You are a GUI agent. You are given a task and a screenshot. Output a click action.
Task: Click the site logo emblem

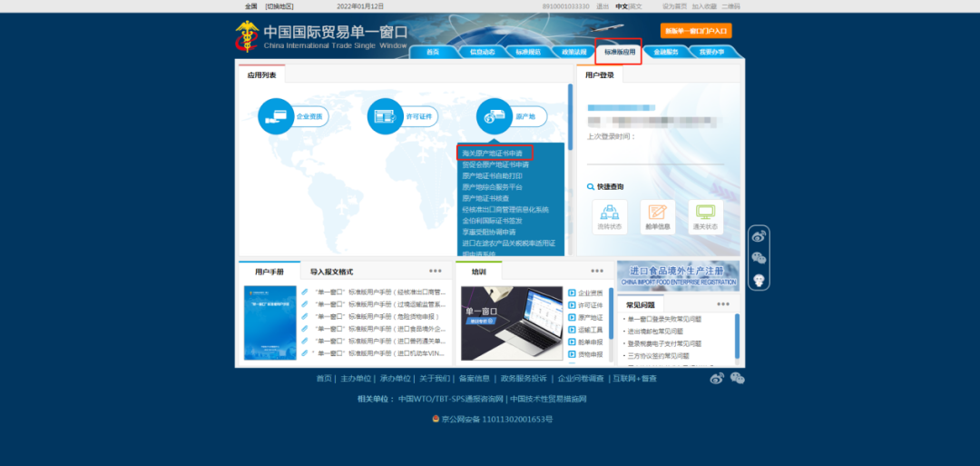click(x=247, y=36)
